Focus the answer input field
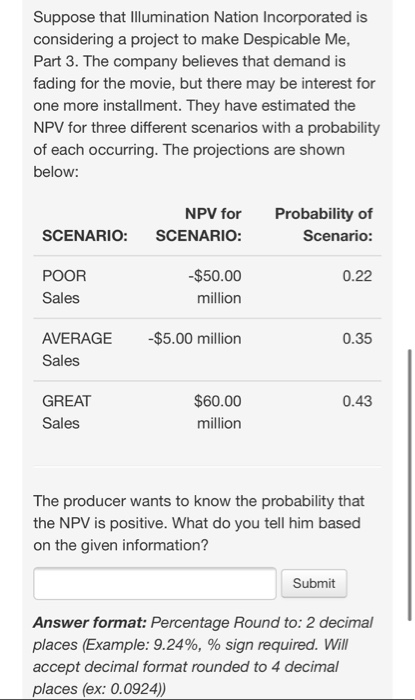 tap(155, 583)
